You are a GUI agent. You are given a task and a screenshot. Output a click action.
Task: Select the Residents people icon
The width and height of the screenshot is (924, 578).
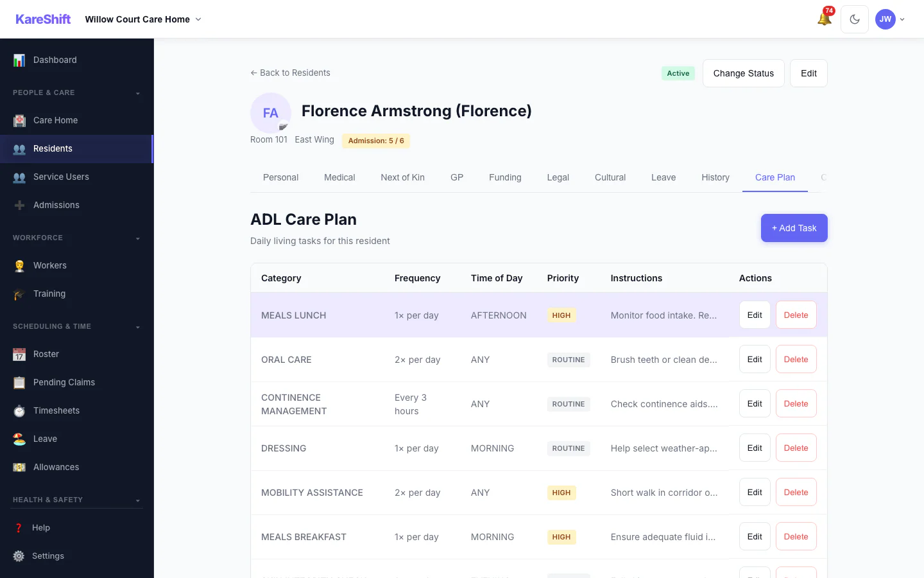(x=19, y=149)
